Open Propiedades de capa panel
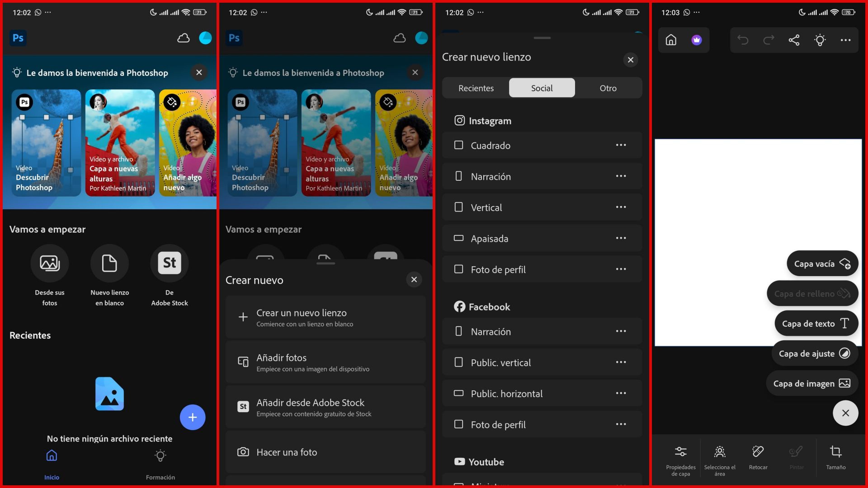This screenshot has width=868, height=488. coord(681,458)
